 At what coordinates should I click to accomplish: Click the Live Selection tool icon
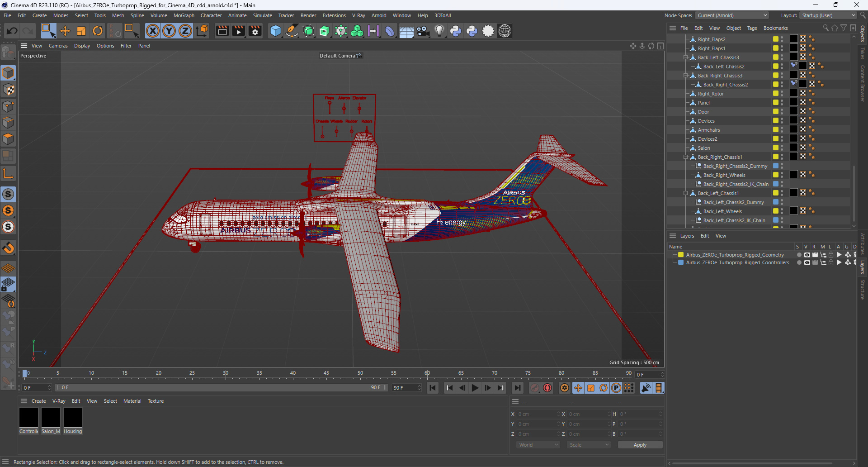[48, 31]
